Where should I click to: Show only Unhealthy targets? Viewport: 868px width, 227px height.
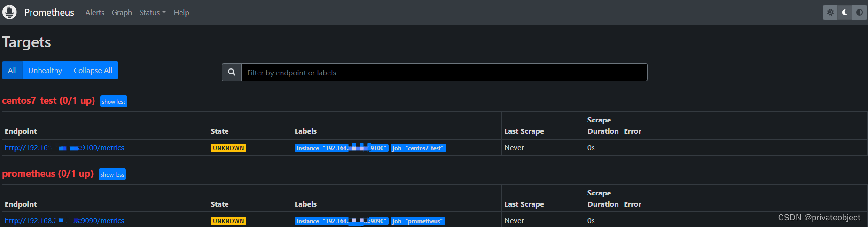coord(45,71)
